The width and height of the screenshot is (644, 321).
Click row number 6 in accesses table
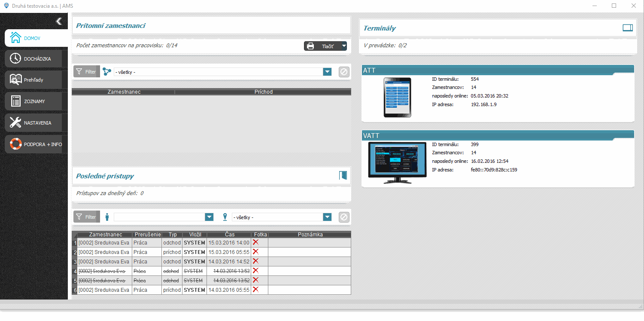(x=75, y=290)
